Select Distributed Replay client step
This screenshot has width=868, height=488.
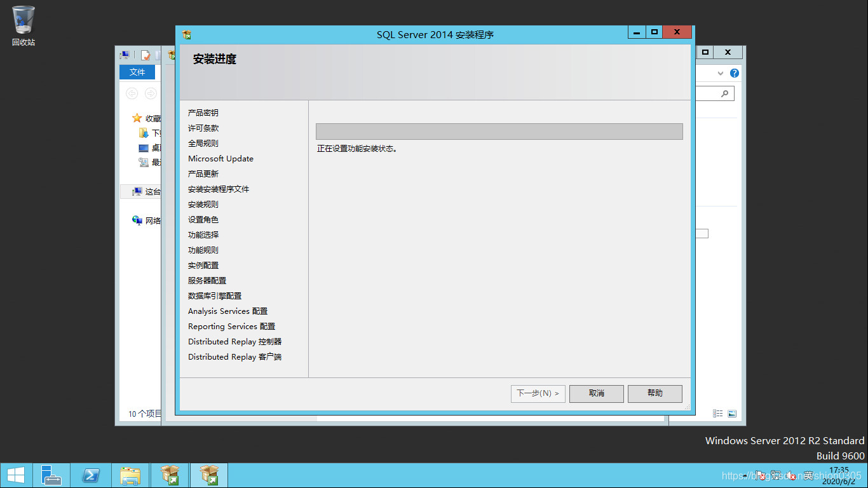[234, 356]
